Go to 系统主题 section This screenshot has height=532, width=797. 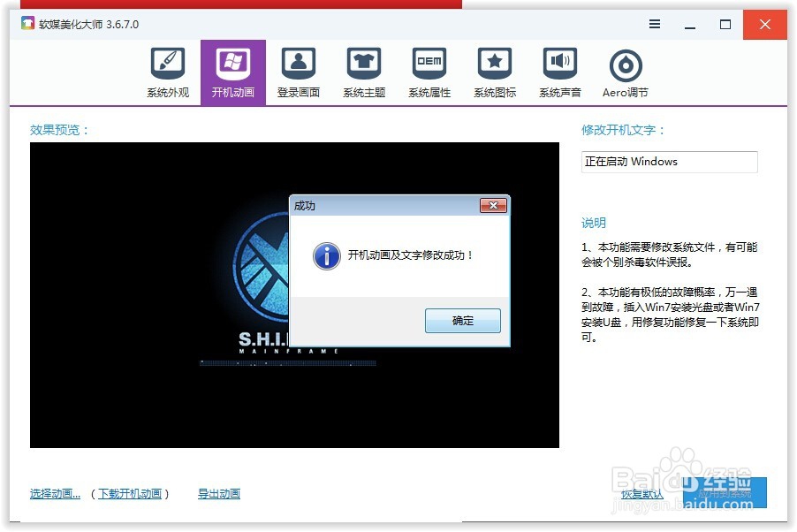364,72
